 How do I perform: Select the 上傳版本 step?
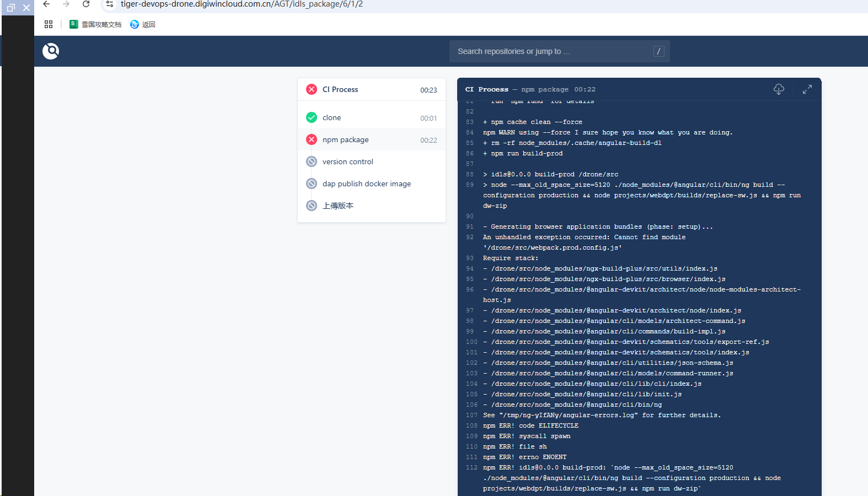pos(372,206)
